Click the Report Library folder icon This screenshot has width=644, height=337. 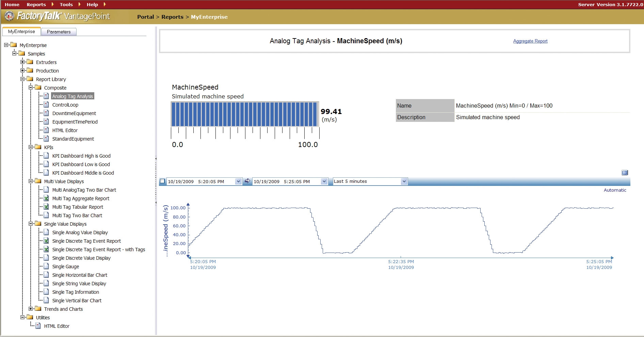pos(30,79)
